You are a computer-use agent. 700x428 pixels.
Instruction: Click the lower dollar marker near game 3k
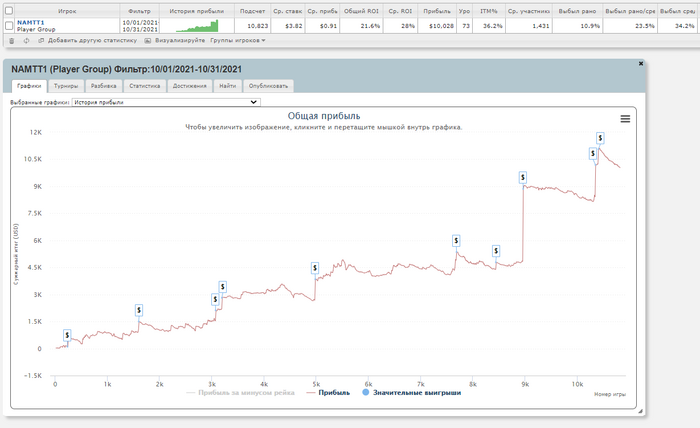215,299
